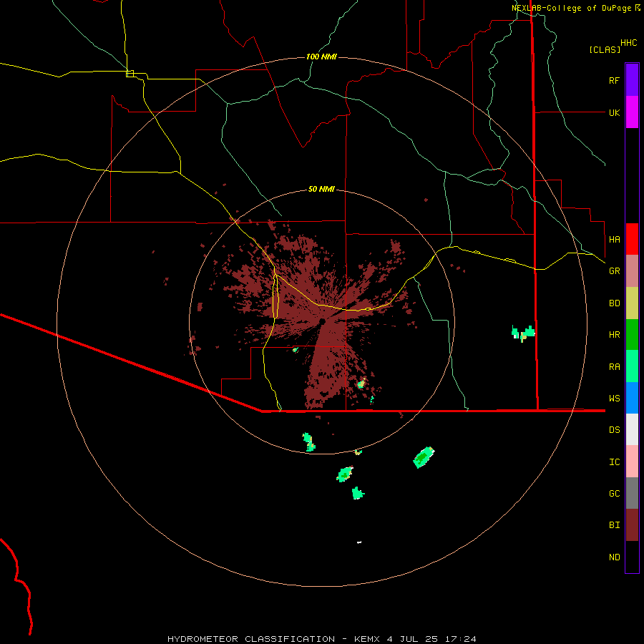Click the DS white legend swatch
Screen dimensions: 644x644
632,429
